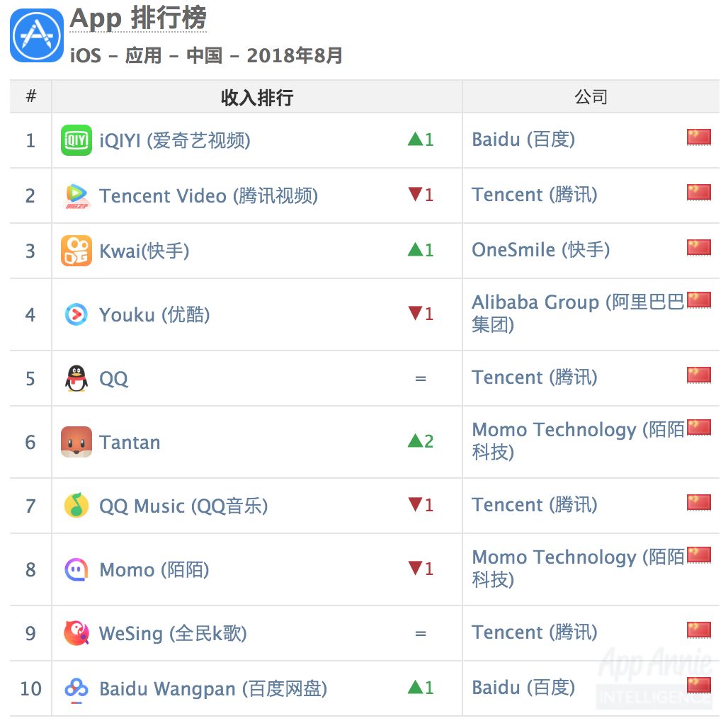Click the App Store logo icon
728x728 pixels.
click(x=37, y=35)
